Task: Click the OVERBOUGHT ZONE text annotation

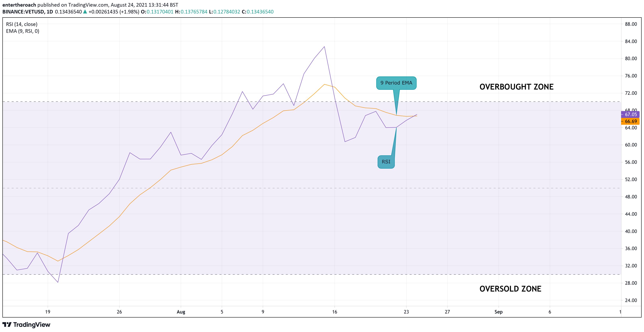Action: click(517, 87)
